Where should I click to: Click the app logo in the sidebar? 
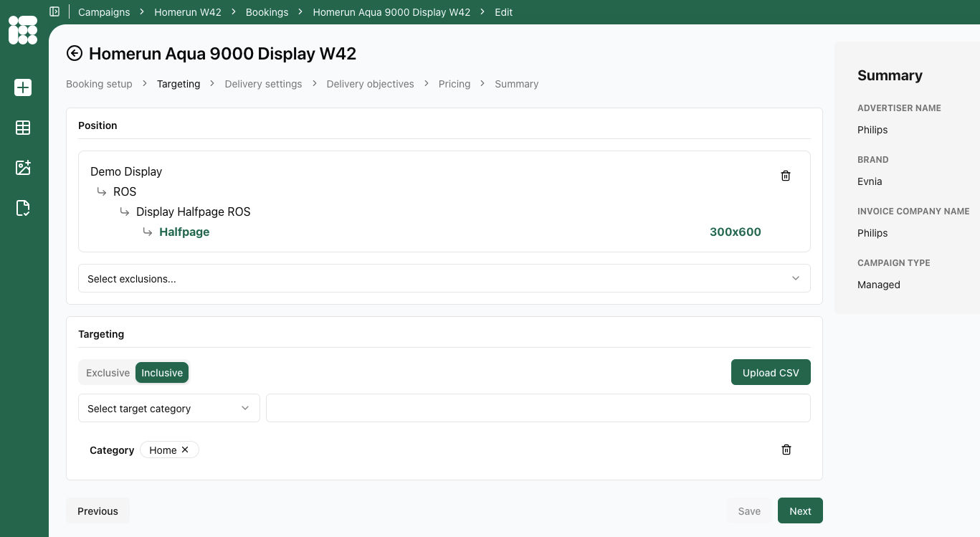click(x=23, y=30)
